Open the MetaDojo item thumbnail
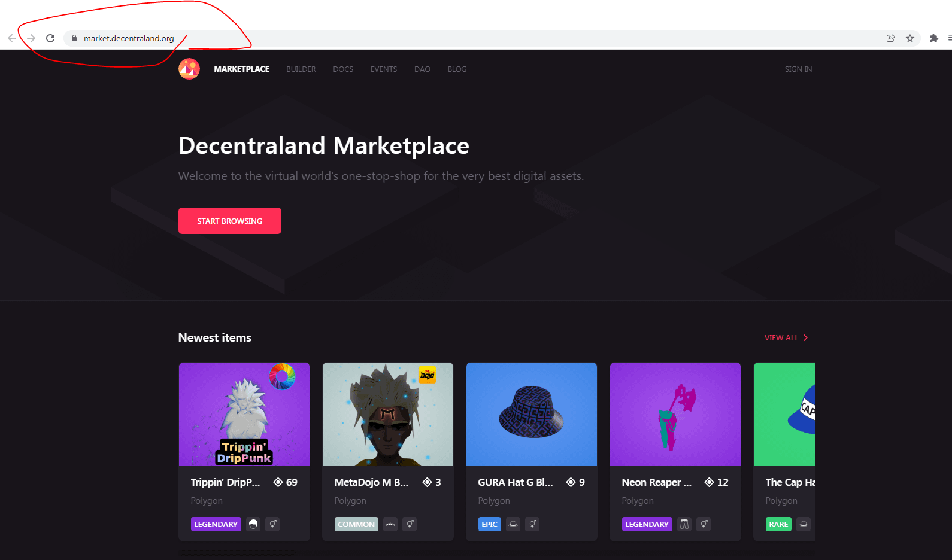Viewport: 952px width, 560px height. click(387, 414)
